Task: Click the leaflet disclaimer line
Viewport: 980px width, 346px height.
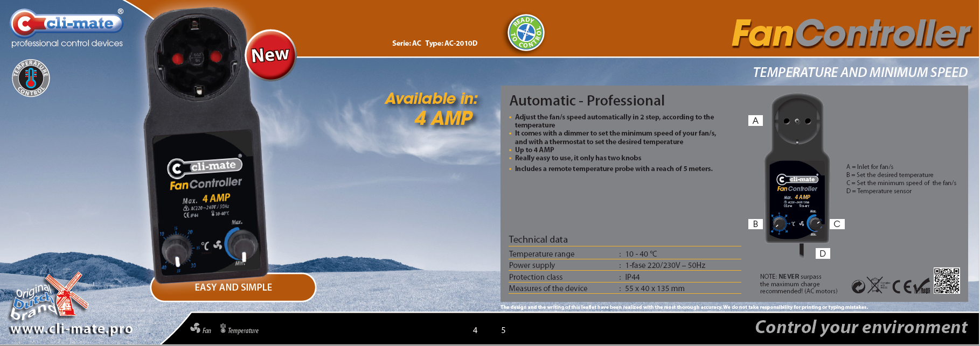Action: (x=684, y=307)
